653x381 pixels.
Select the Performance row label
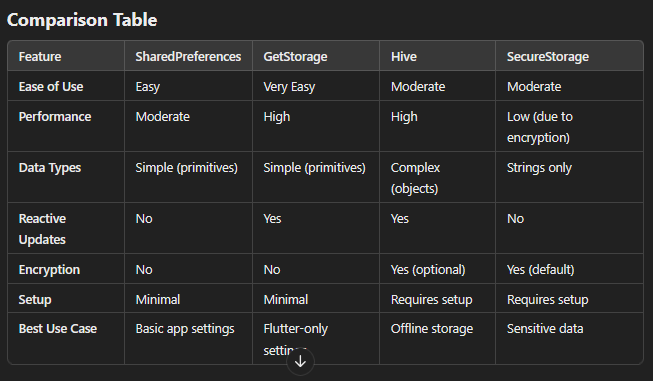click(55, 117)
